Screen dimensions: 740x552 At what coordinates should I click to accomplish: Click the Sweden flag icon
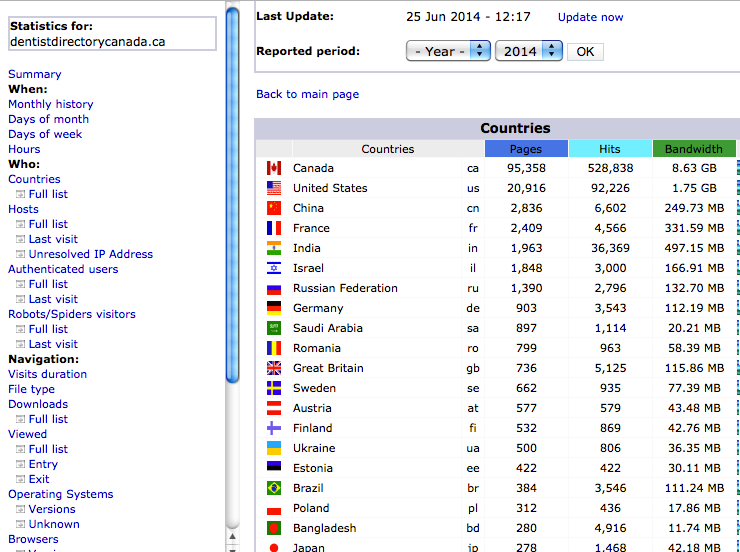(274, 388)
